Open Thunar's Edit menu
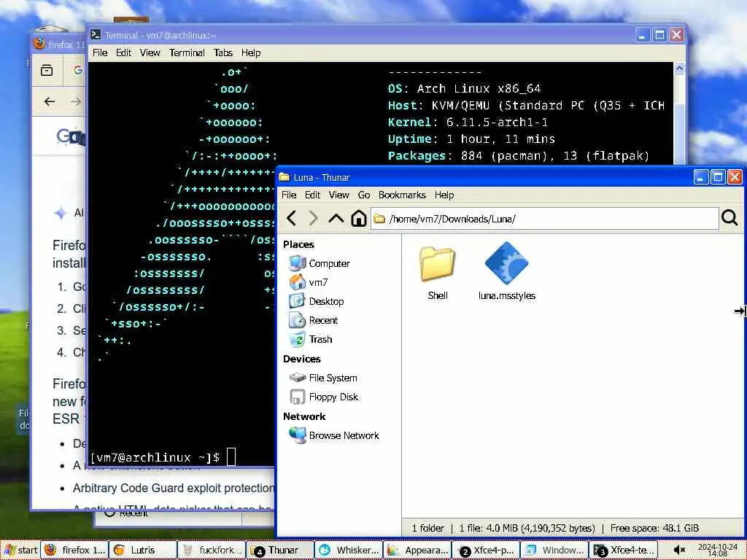Viewport: 747px width, 560px height. point(312,195)
